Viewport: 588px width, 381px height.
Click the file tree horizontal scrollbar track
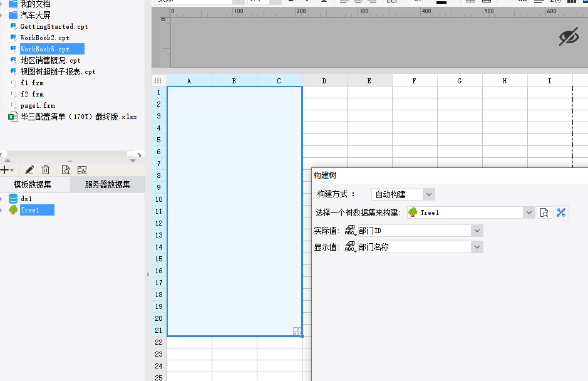(x=68, y=154)
